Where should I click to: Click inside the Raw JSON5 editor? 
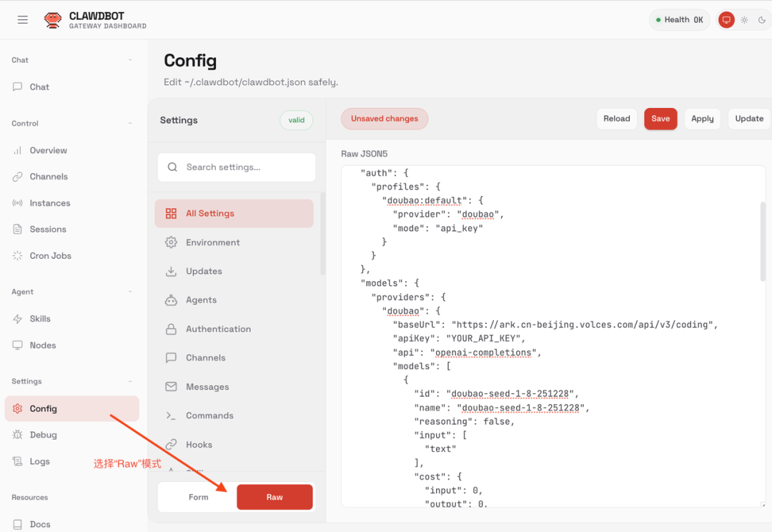[553, 337]
